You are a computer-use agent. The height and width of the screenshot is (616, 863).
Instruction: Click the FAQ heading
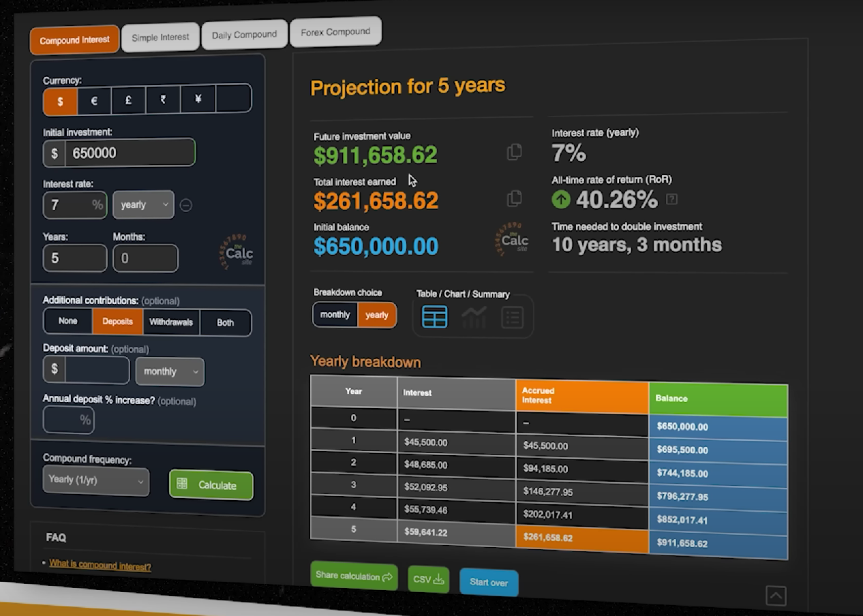pos(56,538)
